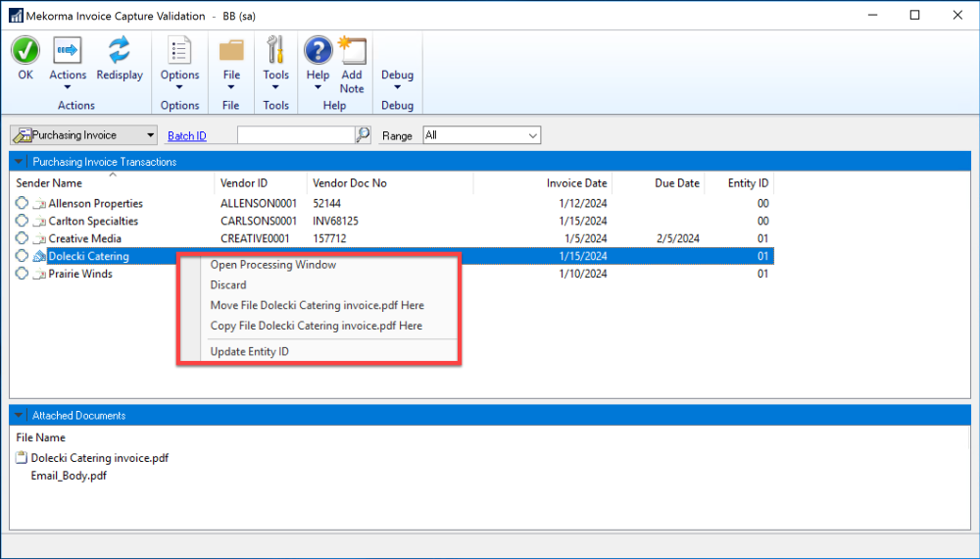Select the Carlton Specialties row radio circle

tap(22, 220)
